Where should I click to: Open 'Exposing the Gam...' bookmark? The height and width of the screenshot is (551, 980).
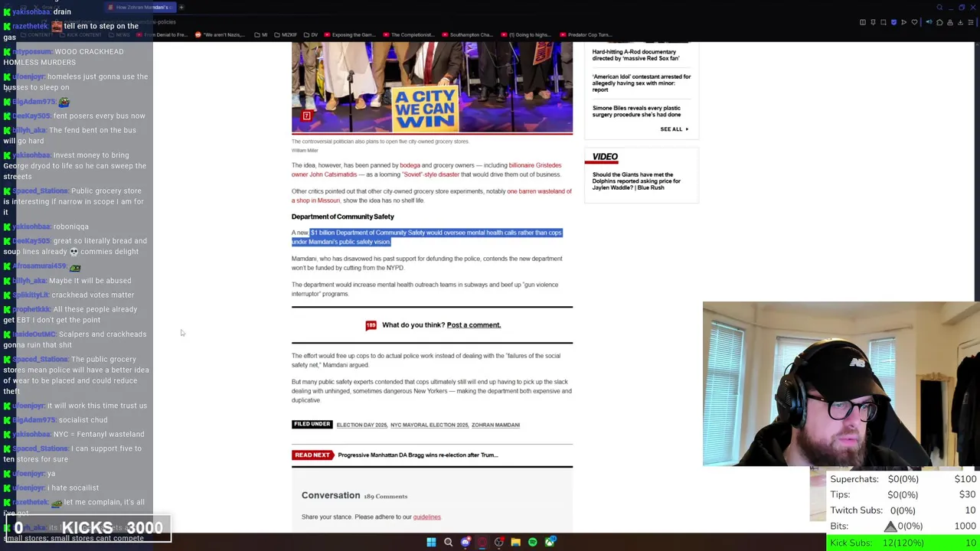(x=350, y=34)
